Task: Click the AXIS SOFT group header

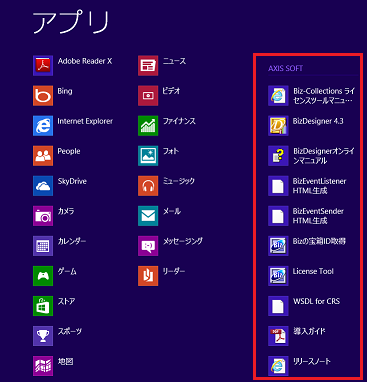Action: click(x=286, y=68)
